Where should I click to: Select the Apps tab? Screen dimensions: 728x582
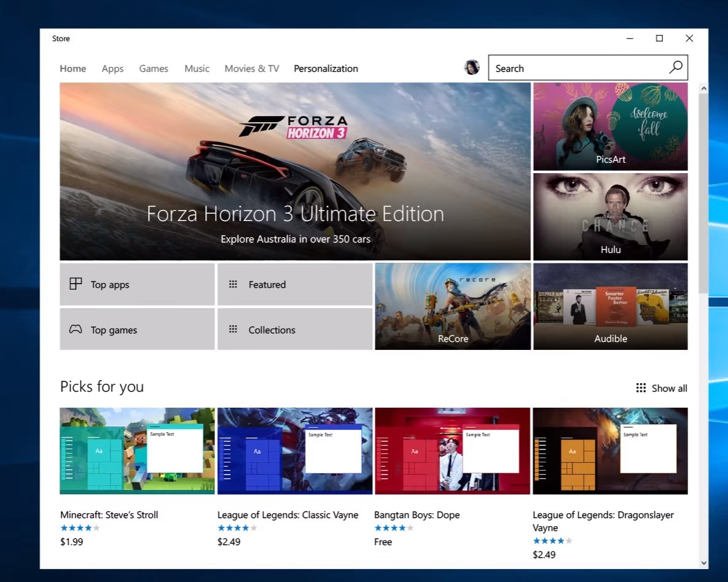[x=112, y=68]
